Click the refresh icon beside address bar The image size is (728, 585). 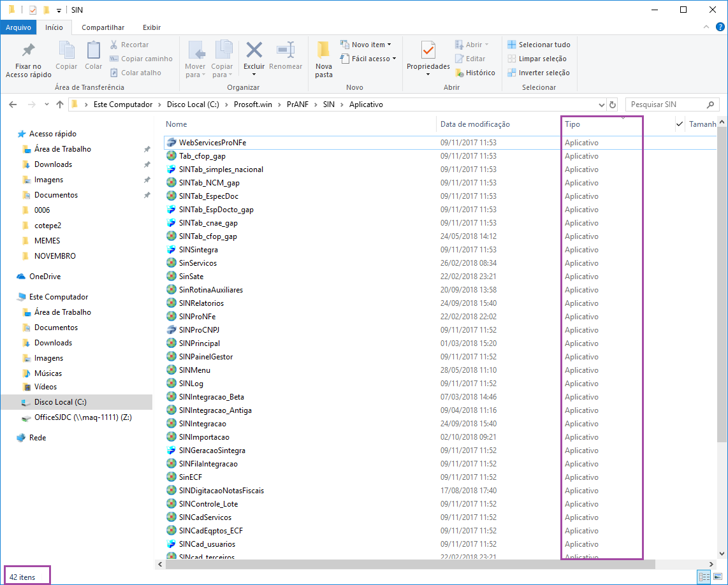pyautogui.click(x=613, y=105)
